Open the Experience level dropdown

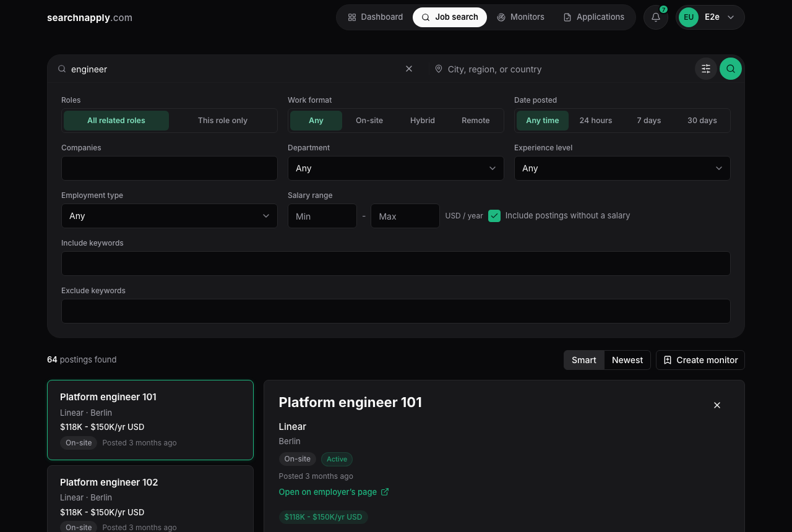click(x=622, y=168)
